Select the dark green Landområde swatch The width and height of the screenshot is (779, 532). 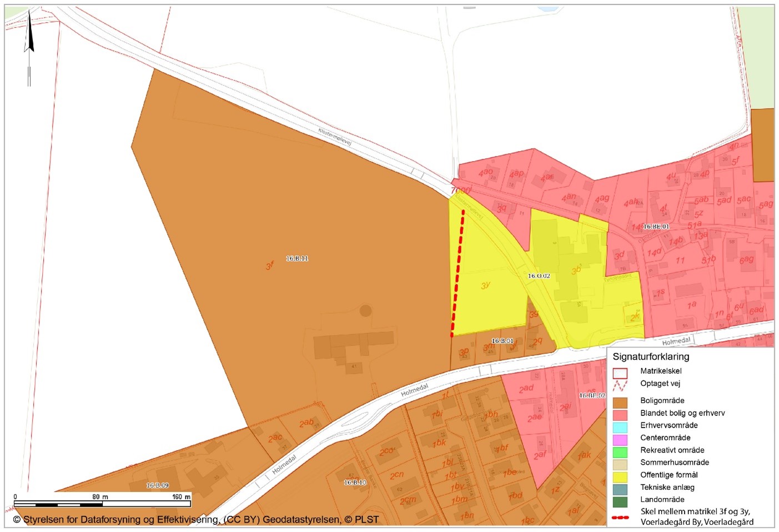point(620,501)
